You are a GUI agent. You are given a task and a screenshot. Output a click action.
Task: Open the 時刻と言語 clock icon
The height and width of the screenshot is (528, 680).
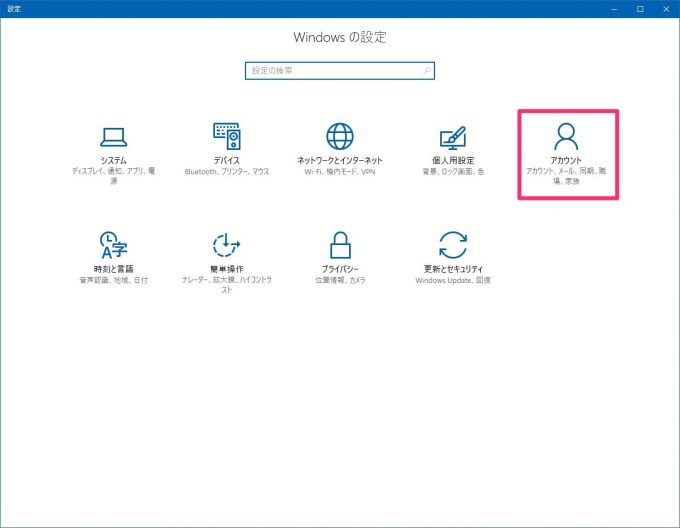(114, 245)
